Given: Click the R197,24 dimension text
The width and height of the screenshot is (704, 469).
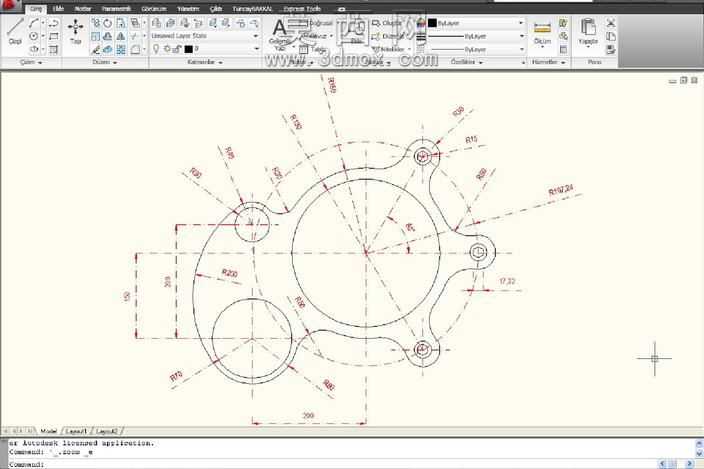Looking at the screenshot, I should [561, 190].
